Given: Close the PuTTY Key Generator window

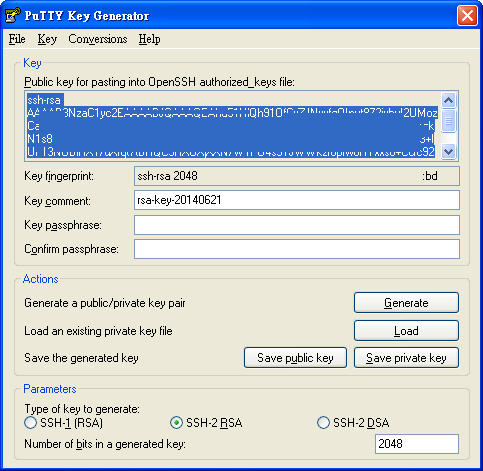Looking at the screenshot, I should point(467,15).
